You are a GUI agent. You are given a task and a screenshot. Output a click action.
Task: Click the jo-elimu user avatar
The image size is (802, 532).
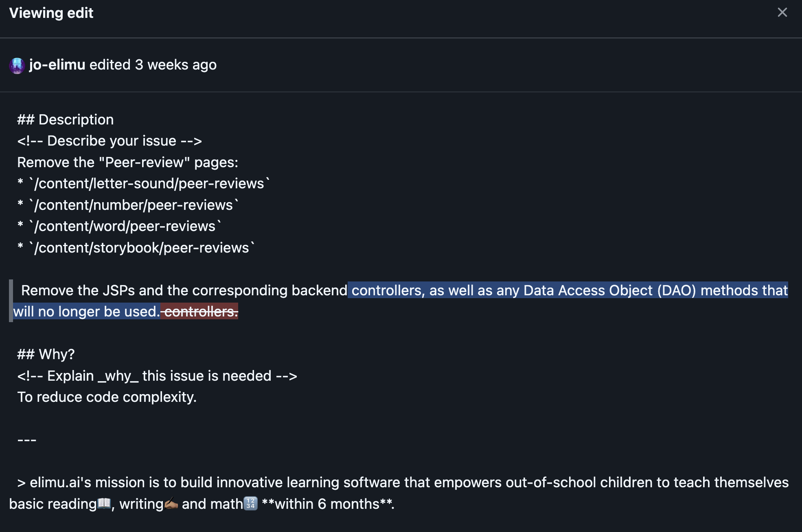tap(17, 65)
